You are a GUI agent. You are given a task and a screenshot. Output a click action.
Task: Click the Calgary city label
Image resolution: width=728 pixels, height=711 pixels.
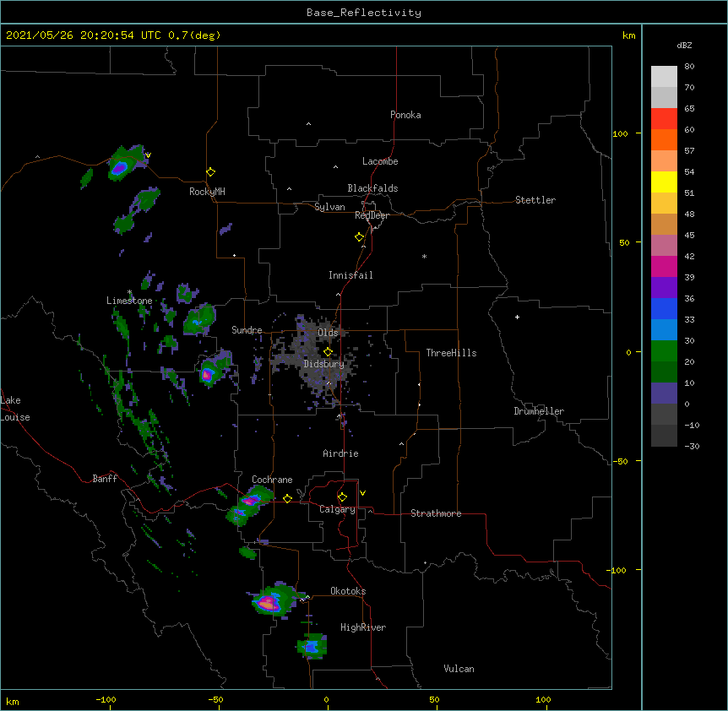coord(337,509)
